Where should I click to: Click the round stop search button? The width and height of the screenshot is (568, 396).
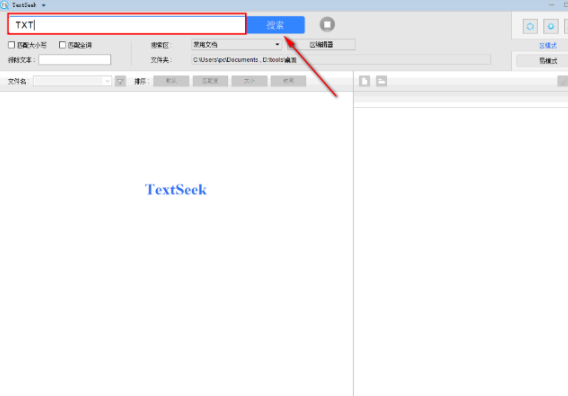[327, 25]
